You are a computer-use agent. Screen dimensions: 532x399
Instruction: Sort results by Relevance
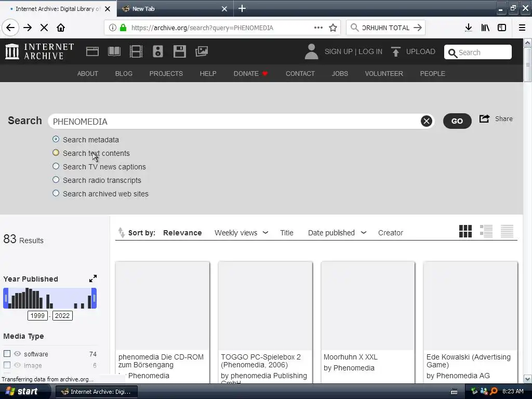pyautogui.click(x=182, y=233)
